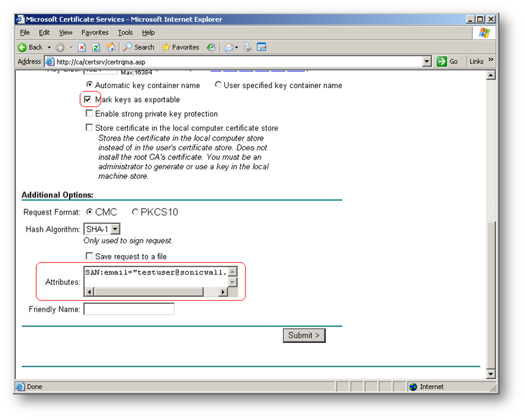The height and width of the screenshot is (420, 525).
Task: Open the Search toolbar button
Action: pos(138,47)
